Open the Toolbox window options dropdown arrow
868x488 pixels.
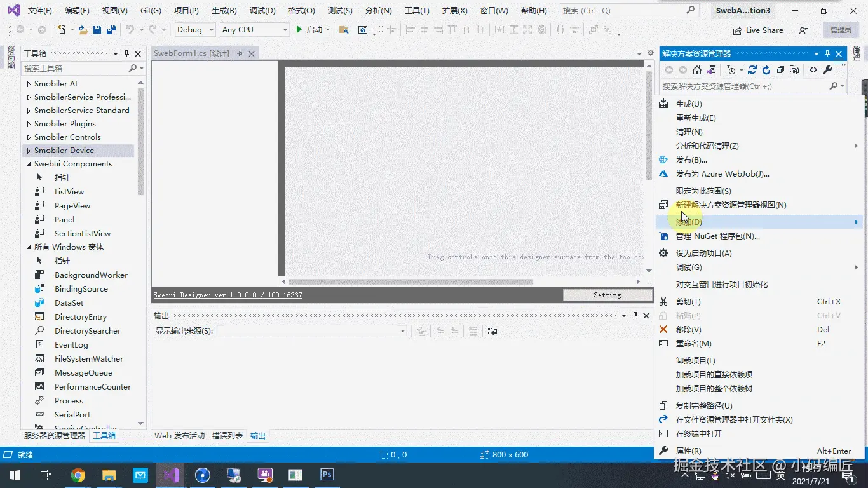coord(116,53)
